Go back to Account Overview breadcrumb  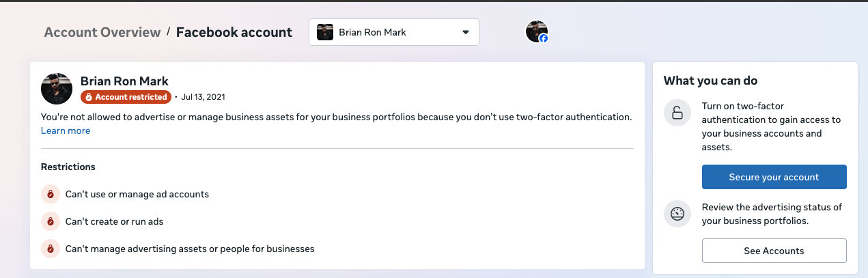(102, 32)
